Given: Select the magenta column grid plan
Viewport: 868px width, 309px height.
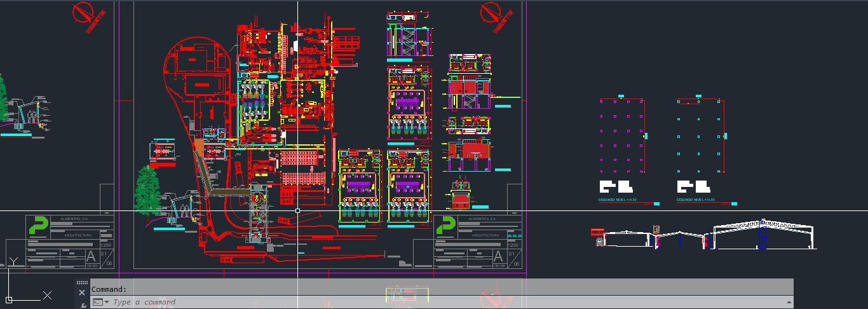Looking at the screenshot, I should click(622, 135).
